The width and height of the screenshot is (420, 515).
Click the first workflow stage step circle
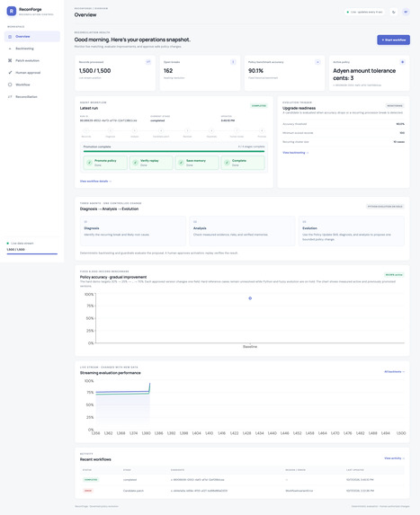(86, 130)
